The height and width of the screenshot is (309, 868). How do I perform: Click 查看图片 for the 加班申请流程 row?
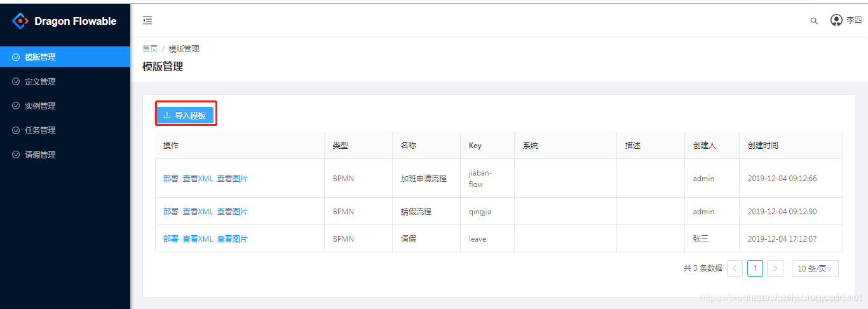tap(233, 179)
